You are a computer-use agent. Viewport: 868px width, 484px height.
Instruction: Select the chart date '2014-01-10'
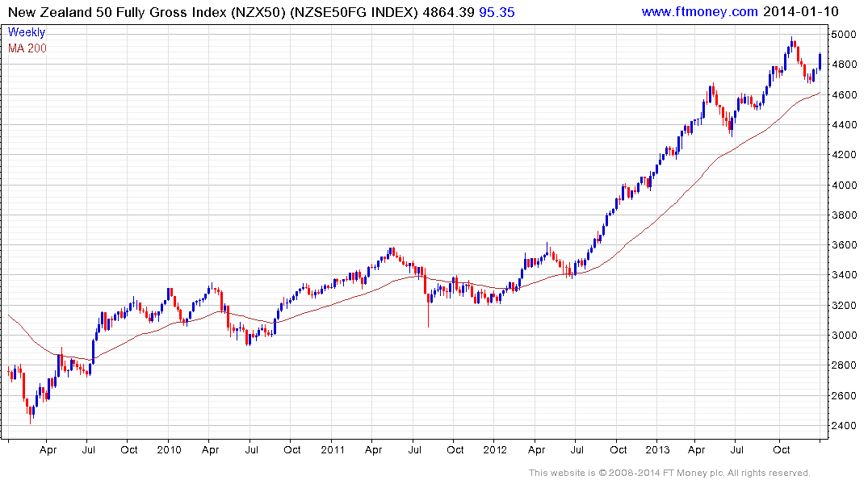click(800, 11)
